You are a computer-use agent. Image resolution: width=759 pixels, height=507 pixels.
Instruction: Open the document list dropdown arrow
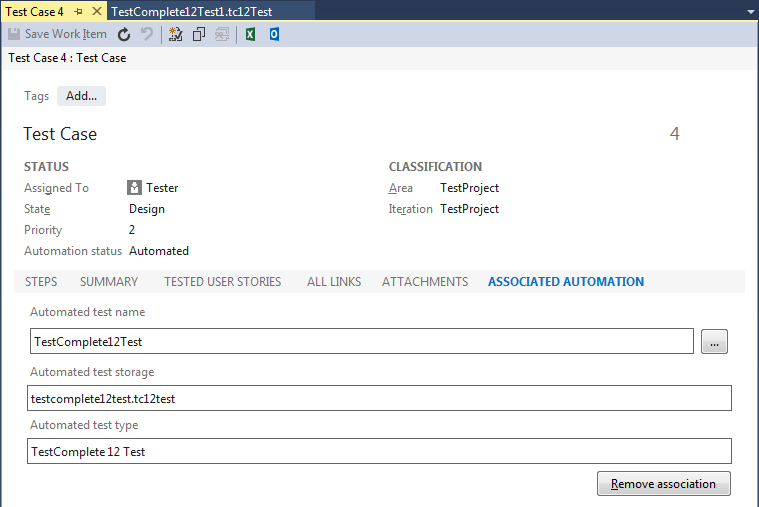(751, 12)
